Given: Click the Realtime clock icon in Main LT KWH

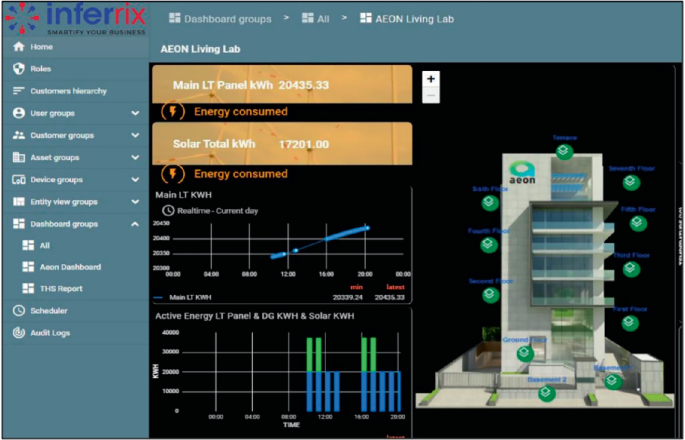Looking at the screenshot, I should pyautogui.click(x=168, y=211).
